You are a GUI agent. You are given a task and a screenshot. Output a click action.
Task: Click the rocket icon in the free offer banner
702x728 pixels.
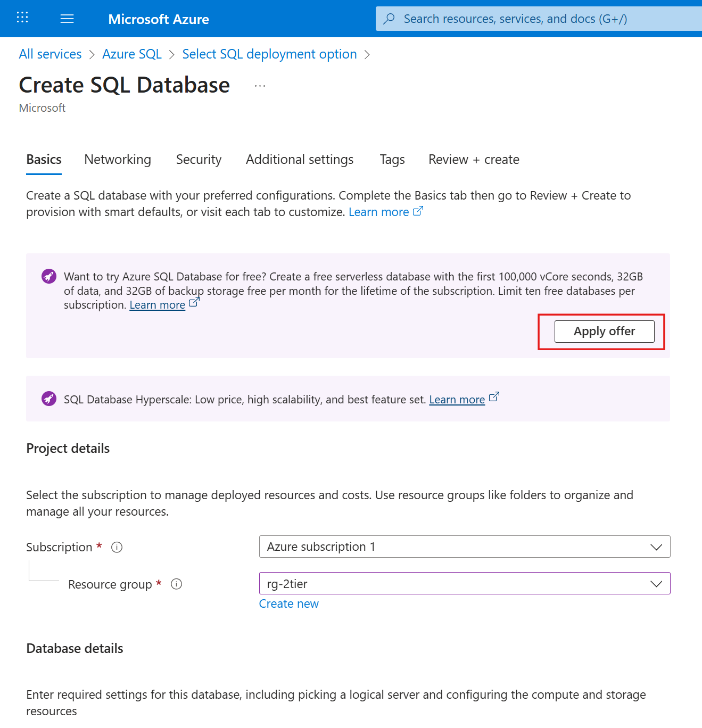48,276
